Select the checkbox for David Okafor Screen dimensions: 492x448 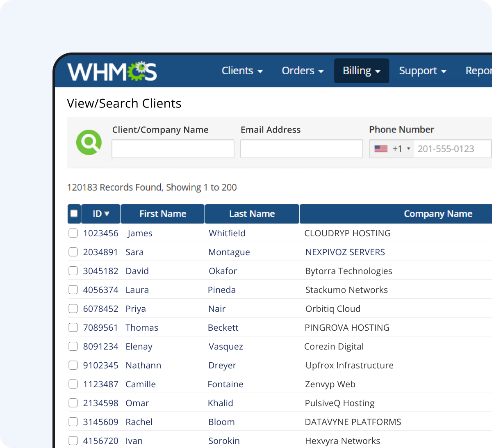(73, 271)
